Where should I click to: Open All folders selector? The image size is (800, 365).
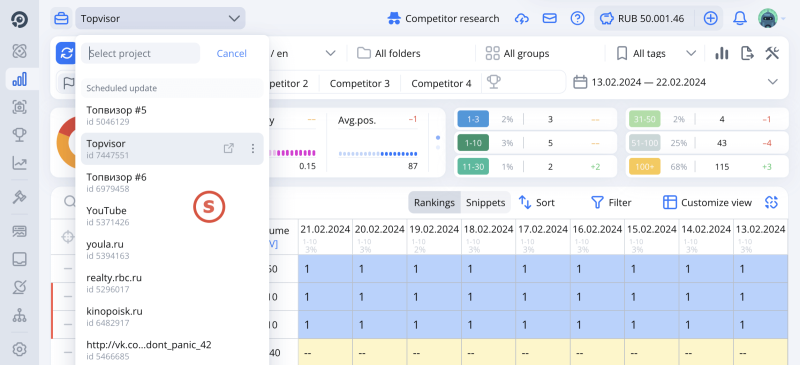pyautogui.click(x=389, y=53)
